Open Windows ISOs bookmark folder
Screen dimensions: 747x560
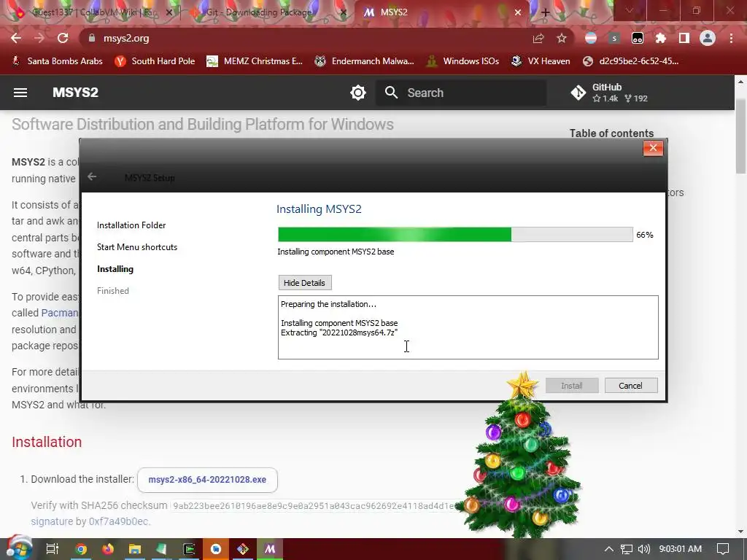pos(463,61)
